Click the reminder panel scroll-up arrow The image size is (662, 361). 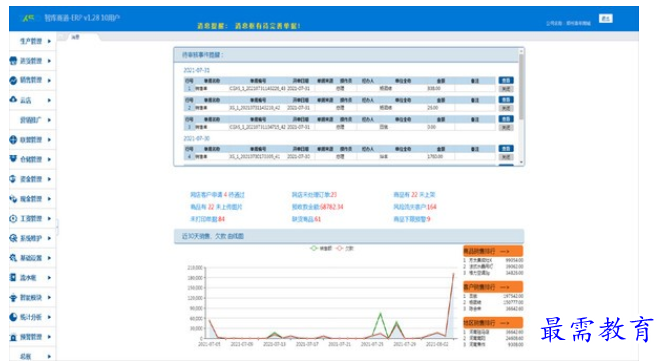[x=521, y=51]
